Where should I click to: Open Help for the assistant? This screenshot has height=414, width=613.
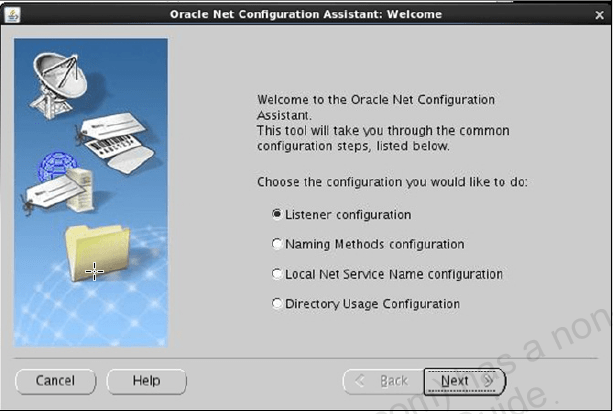[x=146, y=381]
